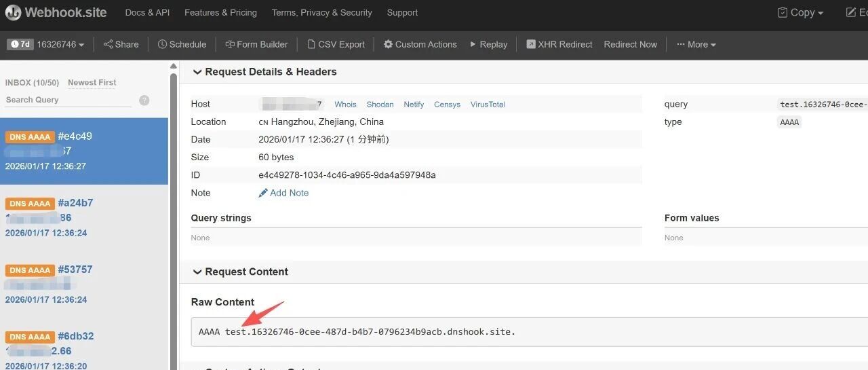Select the DNS AAAA request #53757
The image size is (868, 370).
[84, 284]
